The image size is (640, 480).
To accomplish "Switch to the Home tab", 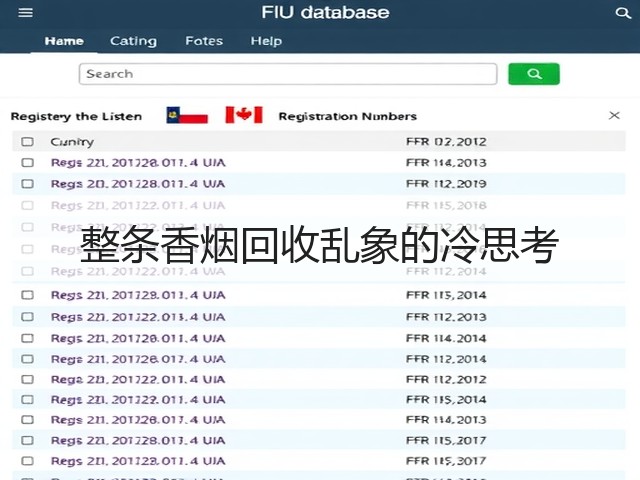I will (x=64, y=41).
